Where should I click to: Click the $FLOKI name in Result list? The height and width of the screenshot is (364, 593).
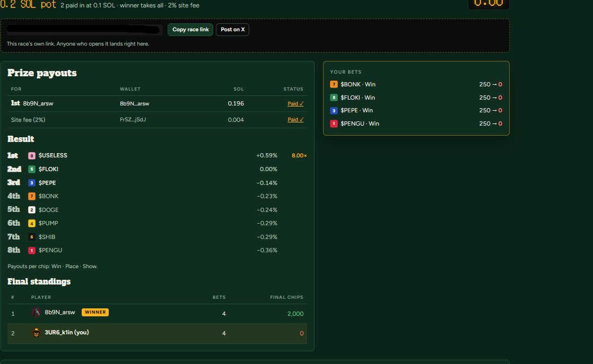click(48, 169)
